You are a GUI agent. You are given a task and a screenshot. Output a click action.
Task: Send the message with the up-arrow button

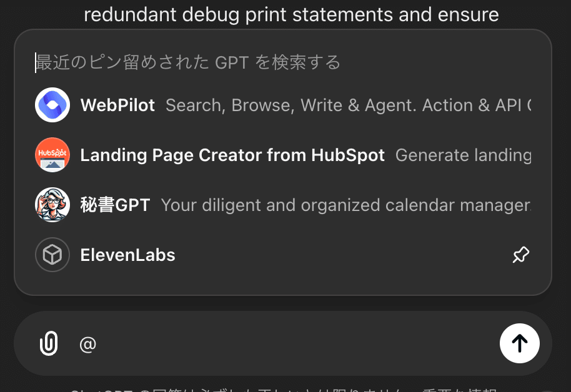coord(519,343)
